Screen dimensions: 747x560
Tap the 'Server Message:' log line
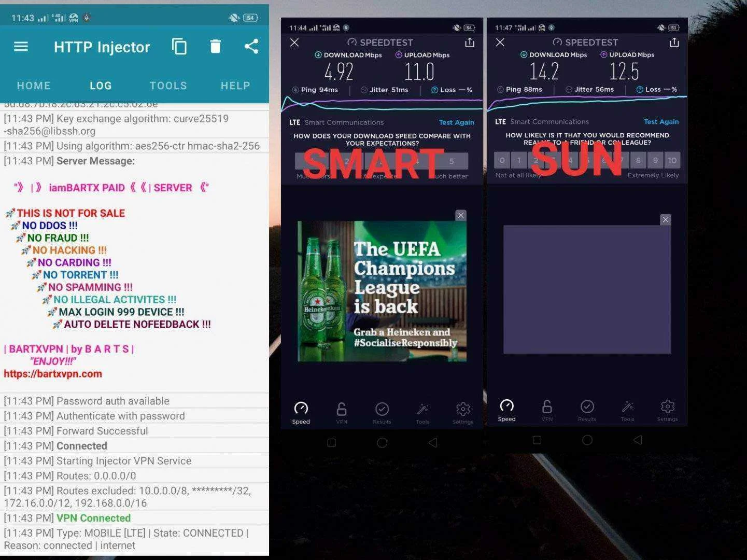95,161
